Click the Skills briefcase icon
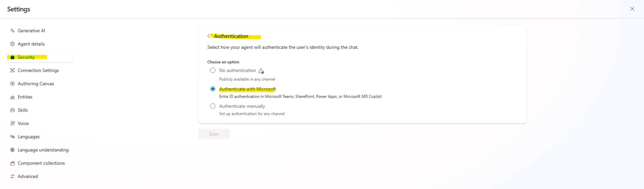The width and height of the screenshot is (644, 189). pos(12,110)
